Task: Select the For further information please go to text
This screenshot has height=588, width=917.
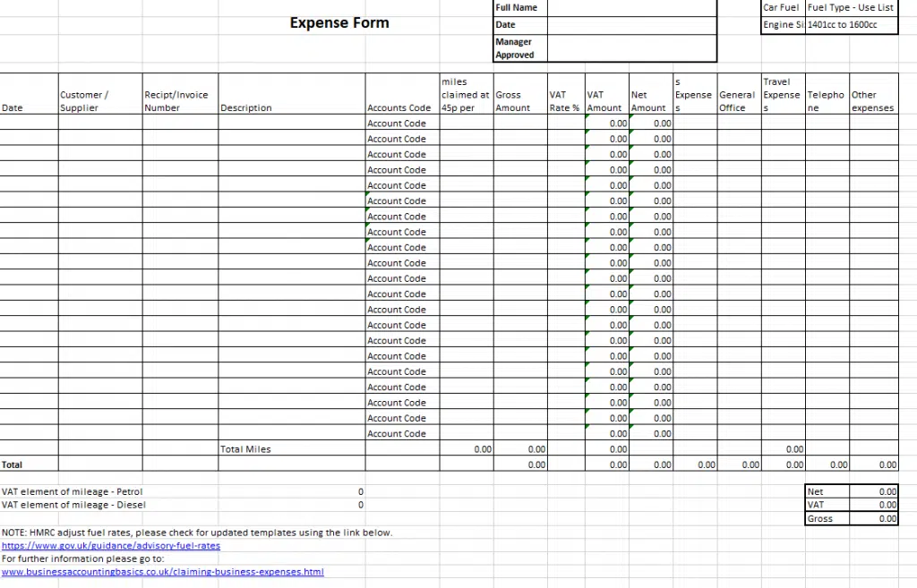Action: [83, 558]
